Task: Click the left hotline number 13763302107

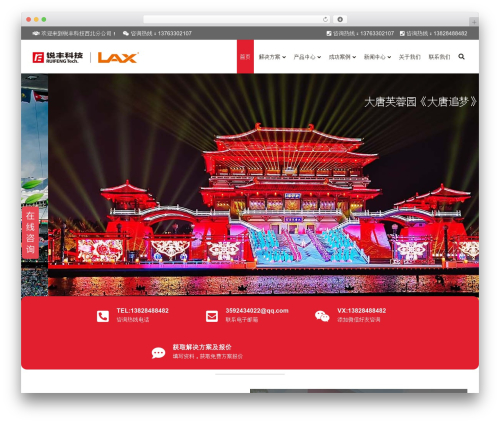Action: [x=175, y=33]
